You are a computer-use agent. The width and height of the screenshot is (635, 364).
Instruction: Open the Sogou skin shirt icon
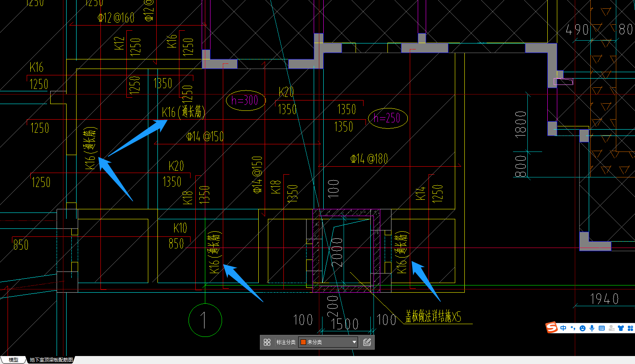point(621,328)
